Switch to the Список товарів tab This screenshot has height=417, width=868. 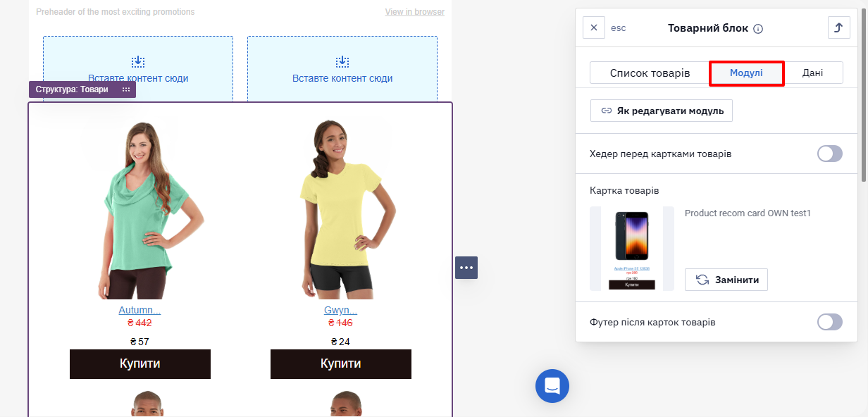pos(650,73)
